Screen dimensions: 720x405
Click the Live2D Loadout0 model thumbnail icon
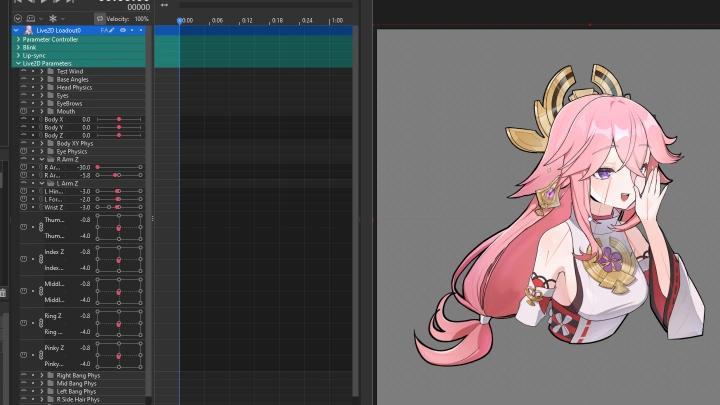[x=28, y=30]
